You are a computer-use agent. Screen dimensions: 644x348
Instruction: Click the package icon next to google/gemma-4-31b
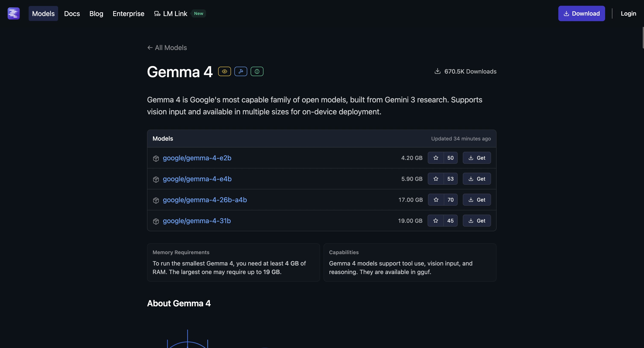point(156,221)
